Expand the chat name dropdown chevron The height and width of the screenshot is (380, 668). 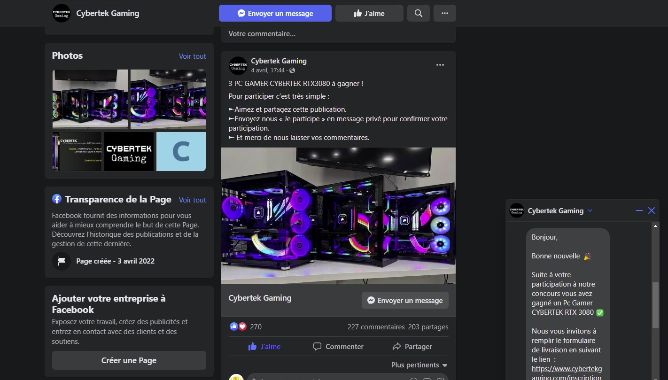590,210
